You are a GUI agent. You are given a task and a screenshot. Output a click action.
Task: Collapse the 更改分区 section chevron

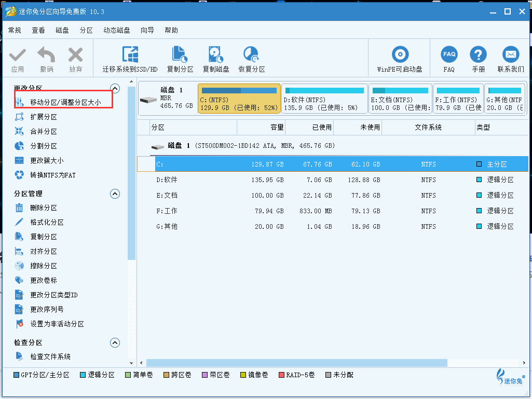click(x=115, y=89)
